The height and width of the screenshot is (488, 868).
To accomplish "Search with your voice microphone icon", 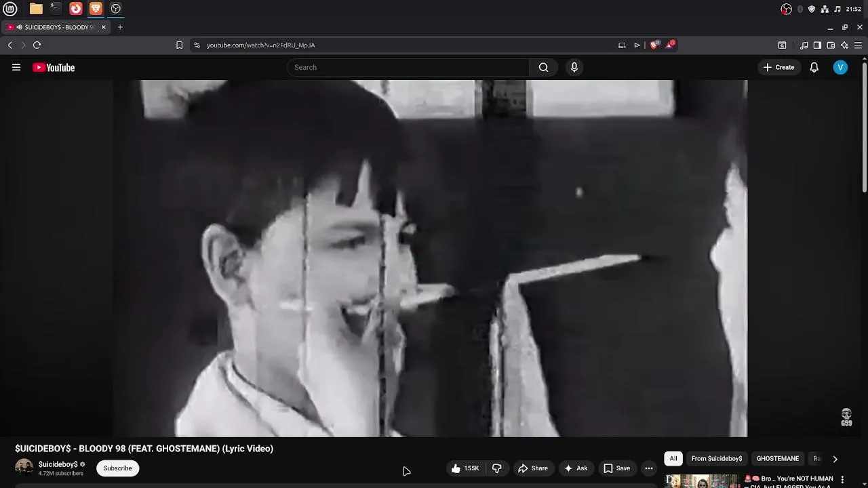I will coord(574,67).
